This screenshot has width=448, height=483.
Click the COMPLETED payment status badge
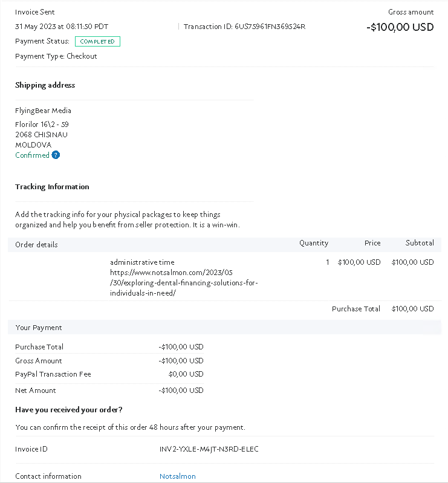[x=97, y=41]
